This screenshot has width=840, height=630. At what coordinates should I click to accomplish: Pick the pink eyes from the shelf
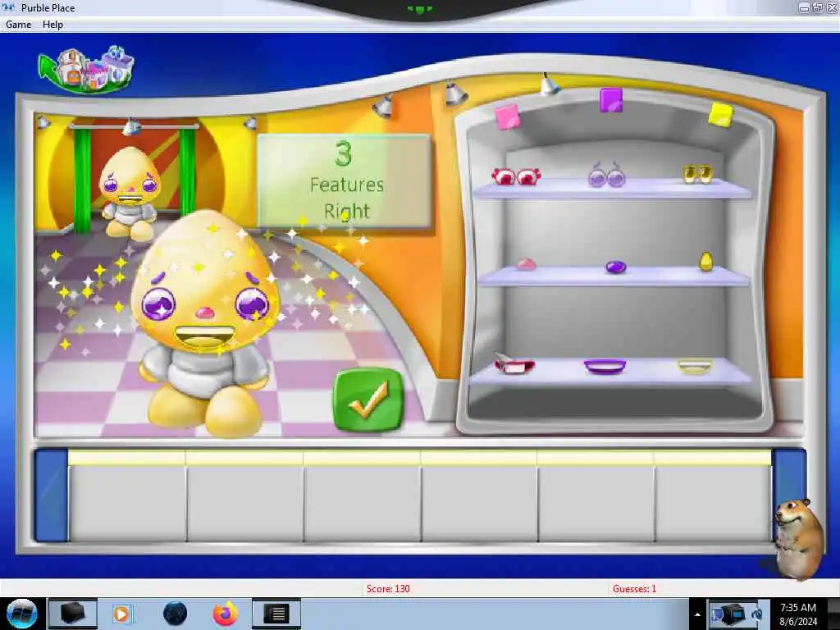click(x=516, y=176)
